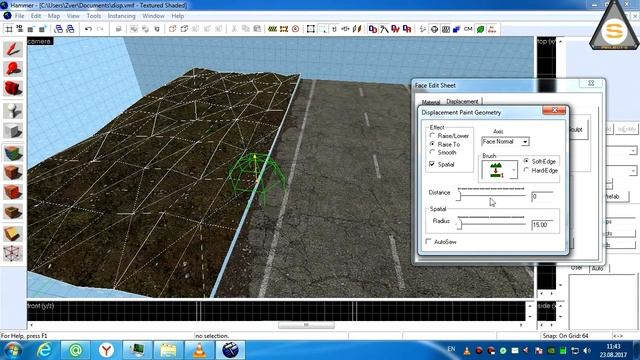Switch to the Displacement tab
Viewport: 640px width, 360px height.
[462, 101]
